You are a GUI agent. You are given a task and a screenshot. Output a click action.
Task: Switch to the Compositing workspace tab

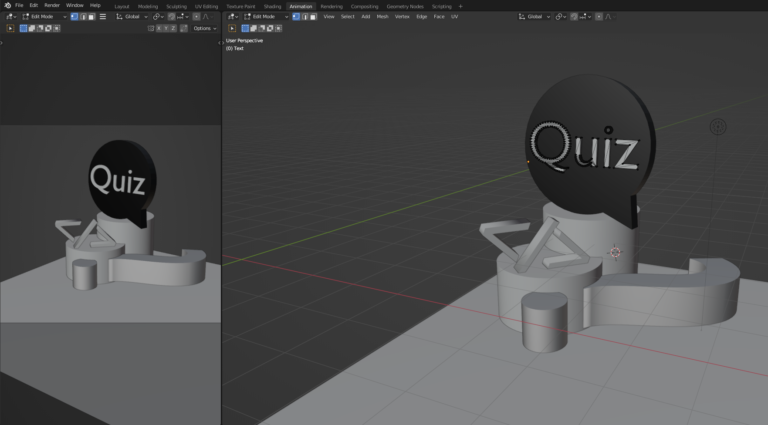click(364, 6)
